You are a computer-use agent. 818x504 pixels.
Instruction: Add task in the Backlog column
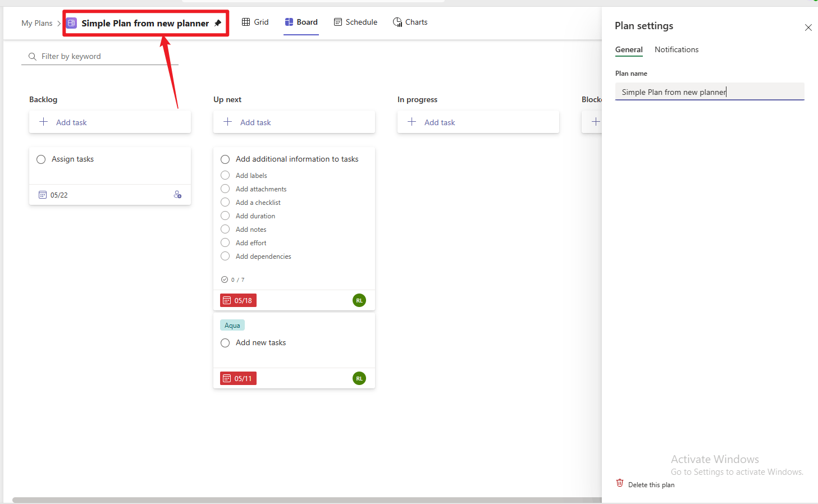click(x=110, y=122)
